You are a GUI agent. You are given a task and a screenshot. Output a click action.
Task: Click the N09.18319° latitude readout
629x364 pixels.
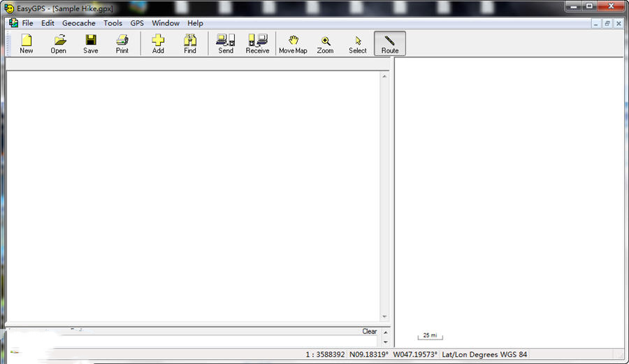click(368, 354)
